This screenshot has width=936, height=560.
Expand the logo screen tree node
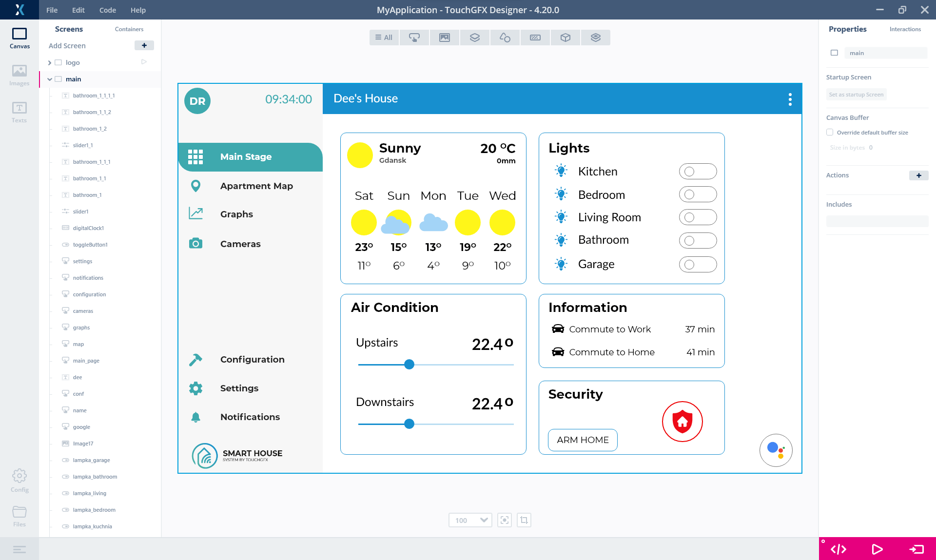(50, 62)
